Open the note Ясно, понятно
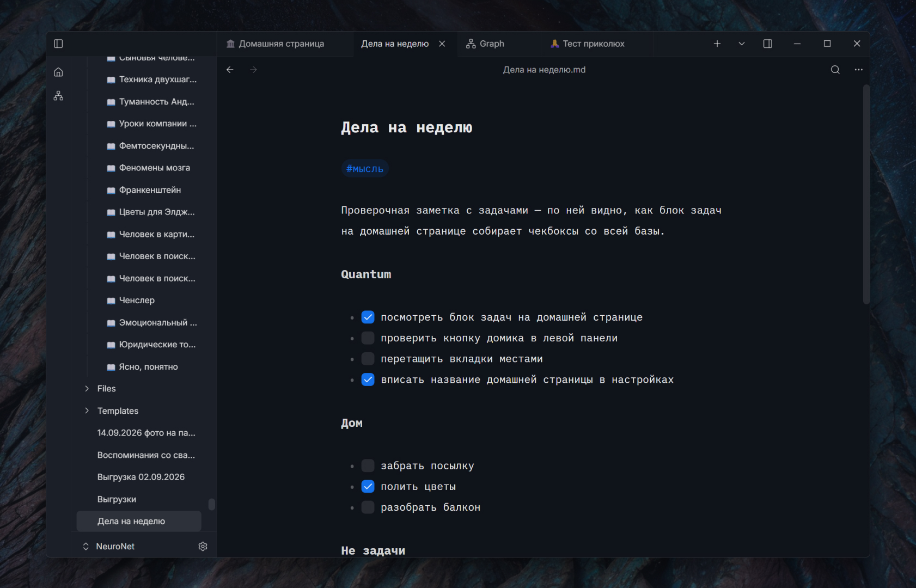The image size is (916, 588). [x=148, y=367]
